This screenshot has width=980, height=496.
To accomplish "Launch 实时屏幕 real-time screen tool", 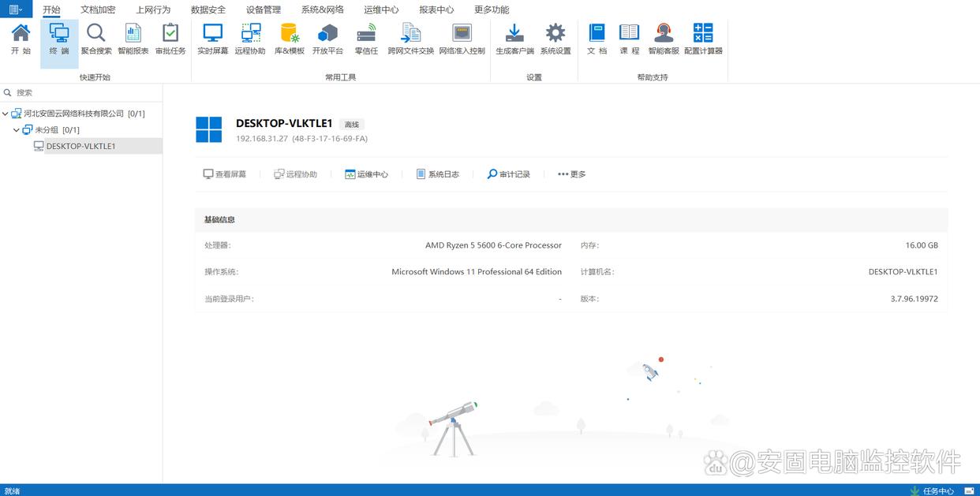I will pos(213,39).
